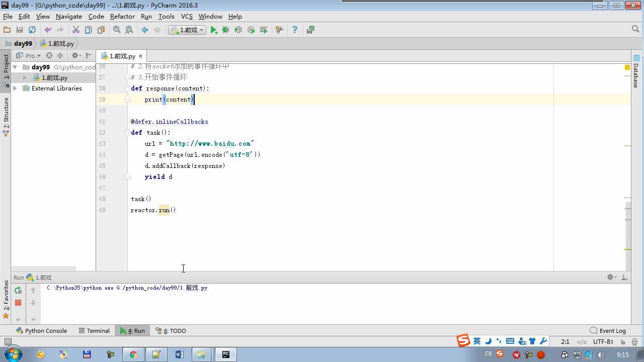Rerun the program in Run panel
Viewport: 644px width, 362px height.
(x=18, y=290)
